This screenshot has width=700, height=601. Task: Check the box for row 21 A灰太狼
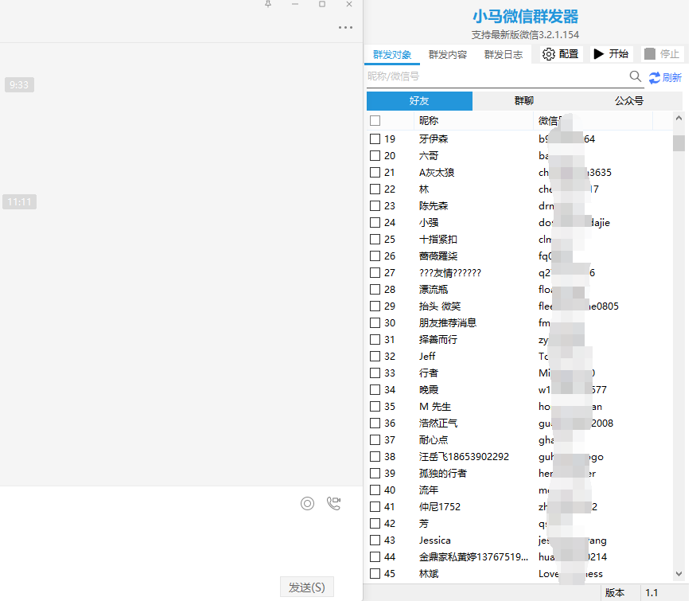click(375, 173)
